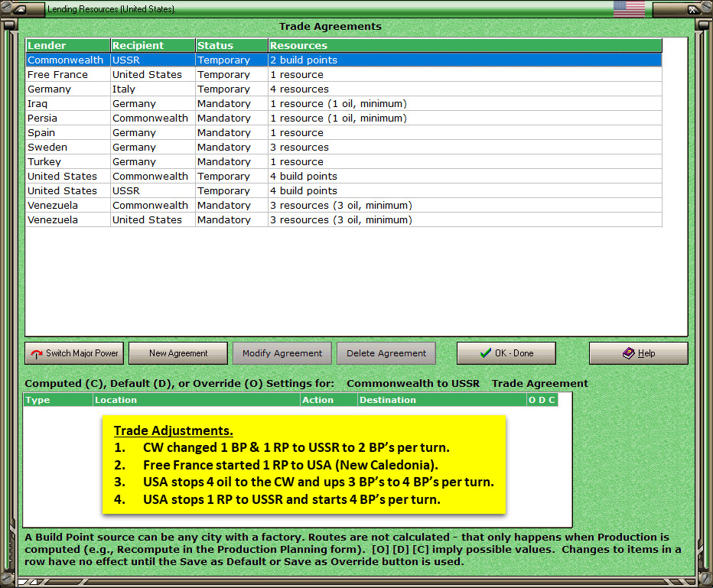Select the Germany to Italy agreement row
The image size is (713, 588).
pos(343,89)
